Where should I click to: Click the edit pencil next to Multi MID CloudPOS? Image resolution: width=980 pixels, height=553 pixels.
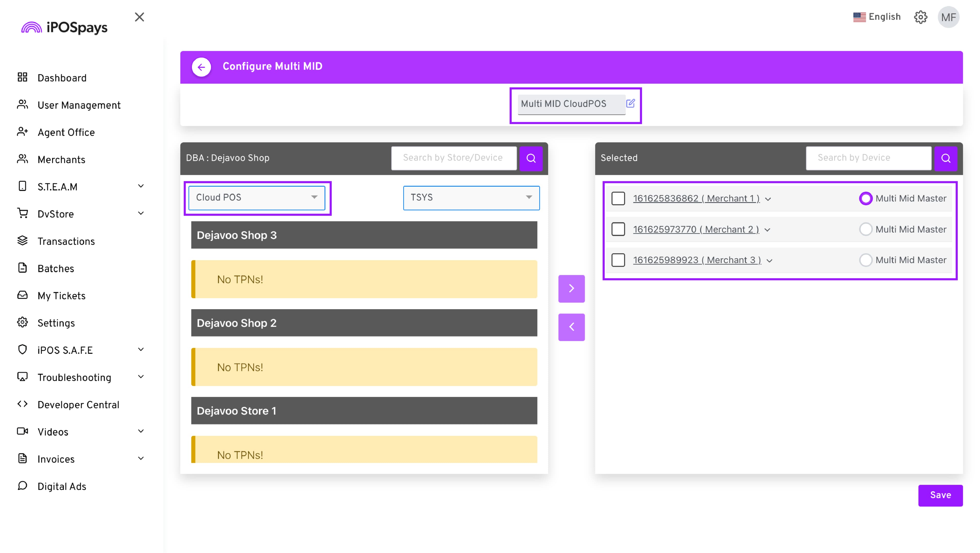click(630, 103)
